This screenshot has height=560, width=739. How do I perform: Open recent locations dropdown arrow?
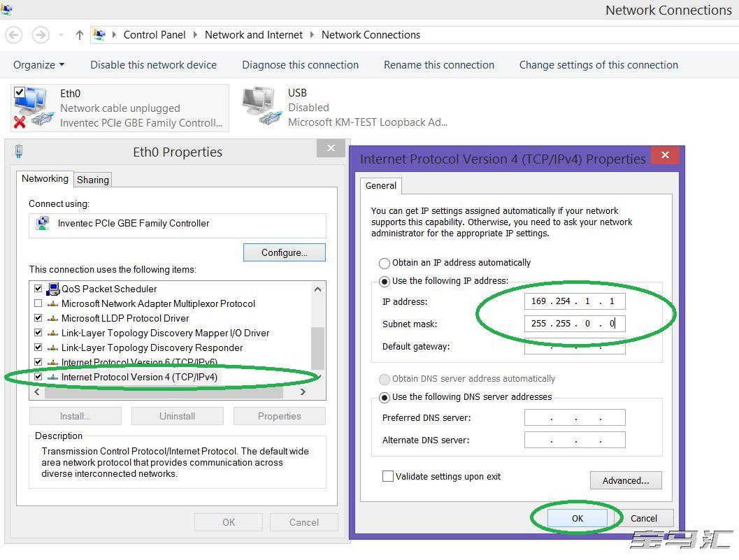click(61, 35)
